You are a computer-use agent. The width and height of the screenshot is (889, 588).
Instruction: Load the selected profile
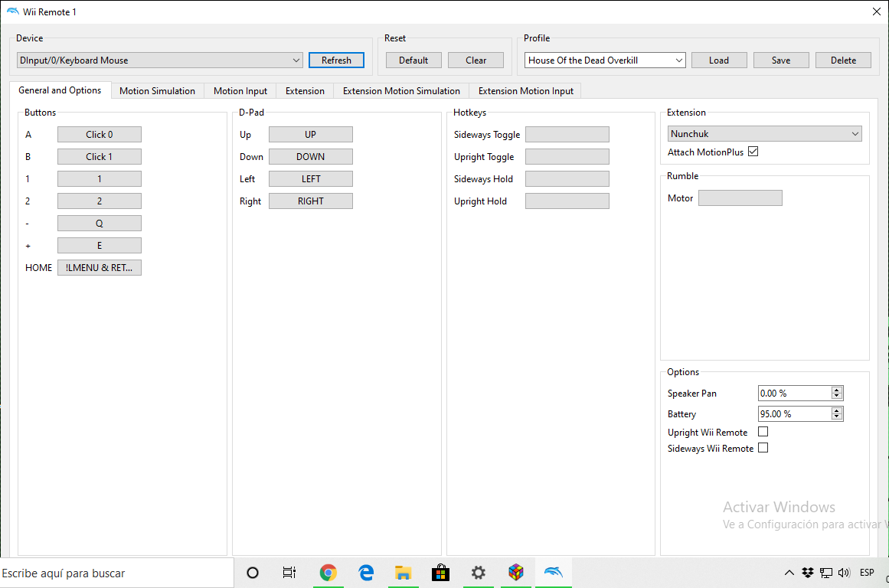(719, 60)
